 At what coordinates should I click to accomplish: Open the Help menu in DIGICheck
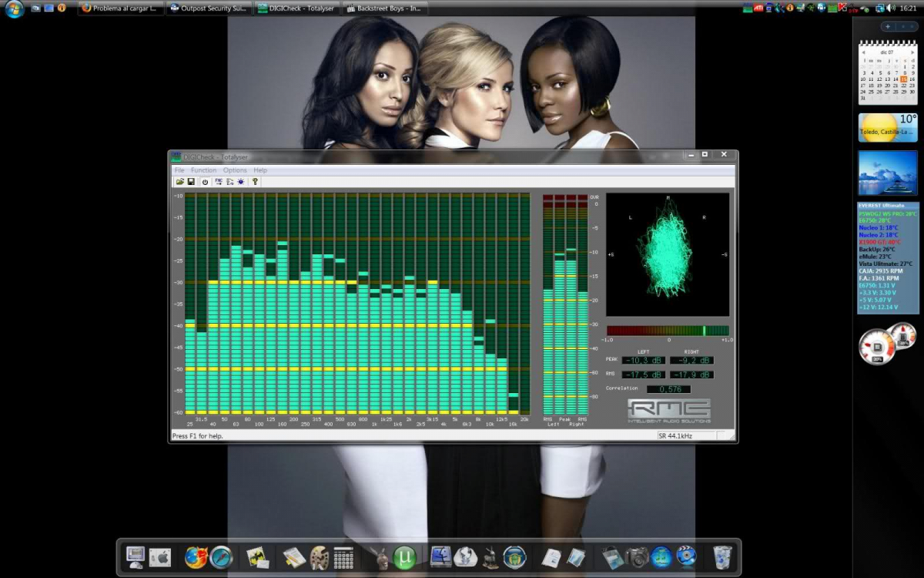point(260,170)
